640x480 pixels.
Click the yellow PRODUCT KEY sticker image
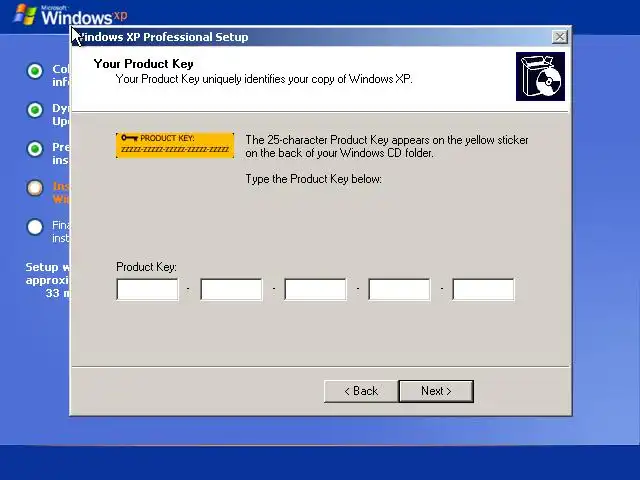pyautogui.click(x=175, y=145)
